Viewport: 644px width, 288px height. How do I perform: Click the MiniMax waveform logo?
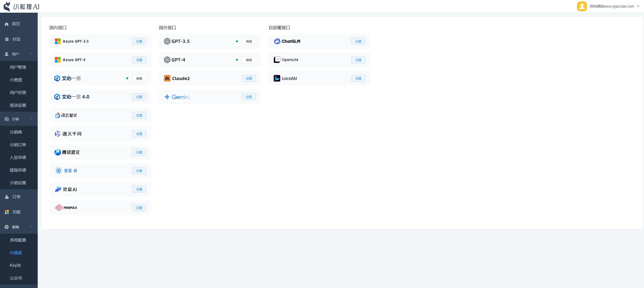pyautogui.click(x=58, y=208)
